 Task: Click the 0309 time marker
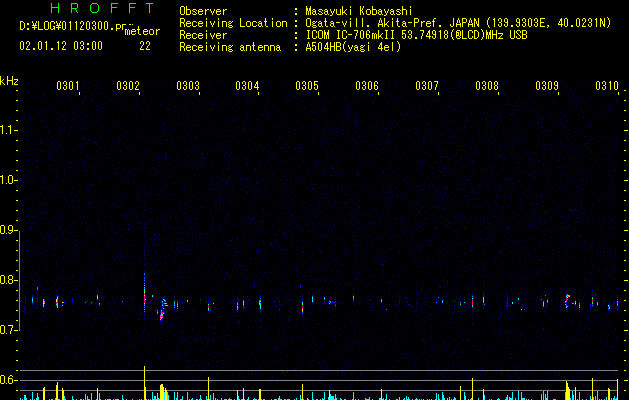coord(547,86)
